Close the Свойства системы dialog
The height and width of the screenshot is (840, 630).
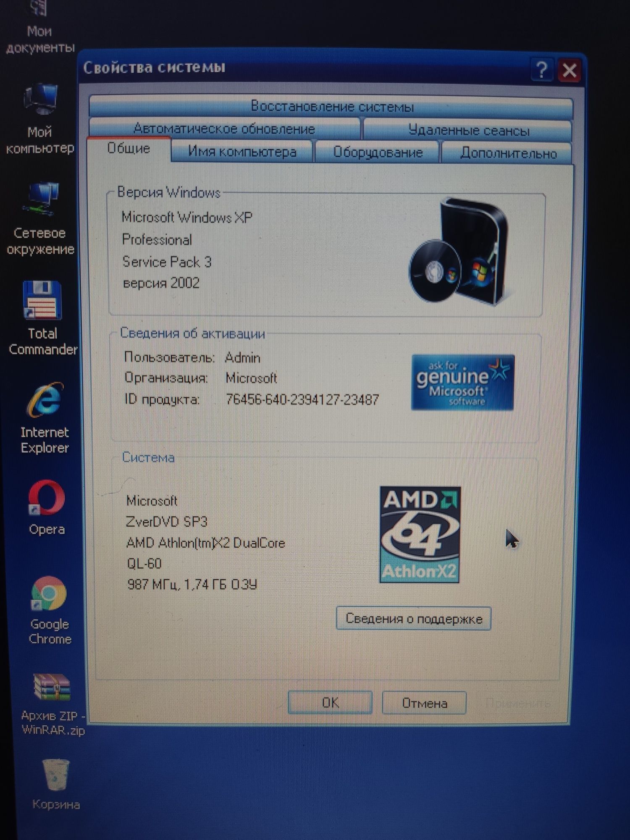[569, 70]
